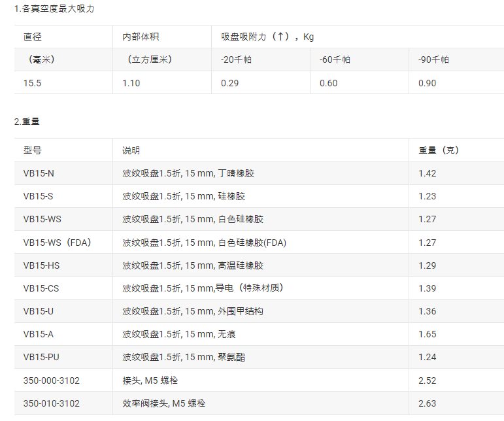Select the VB15-WS（FDA）model cell
Screen dimensions: 504x421
tap(58, 243)
